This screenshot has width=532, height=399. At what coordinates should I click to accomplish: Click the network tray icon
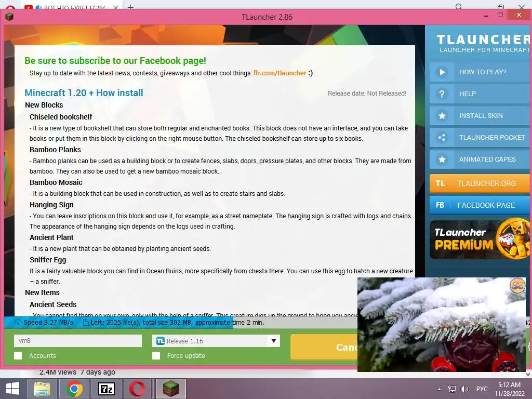(452, 389)
